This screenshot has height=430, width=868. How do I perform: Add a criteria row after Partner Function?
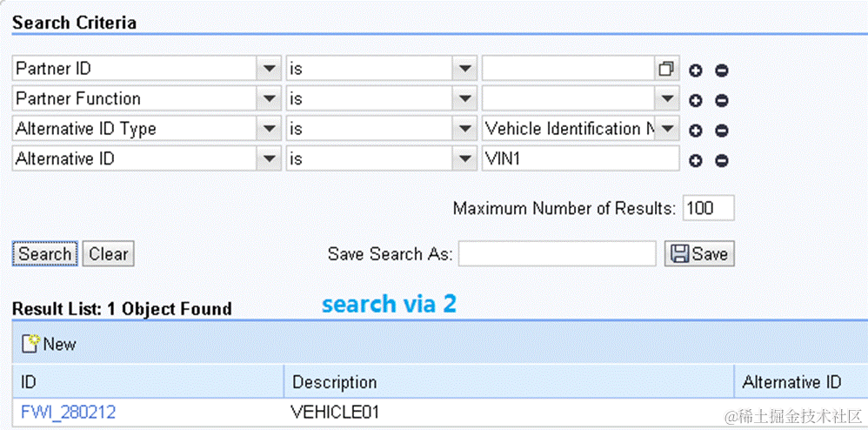(x=695, y=101)
